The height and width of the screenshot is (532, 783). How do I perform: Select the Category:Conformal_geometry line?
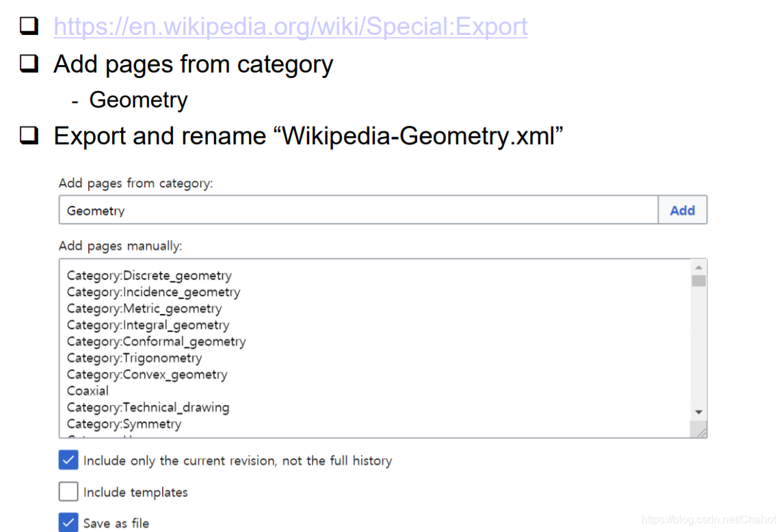(x=157, y=342)
